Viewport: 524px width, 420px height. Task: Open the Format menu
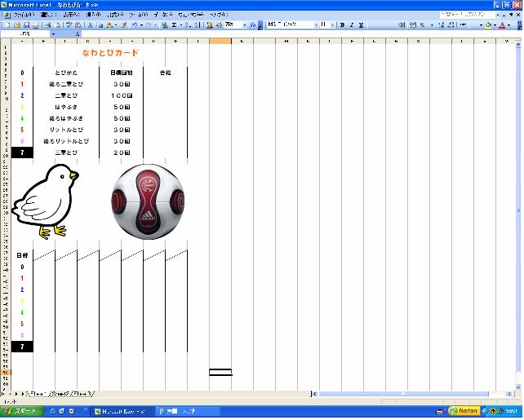(115, 15)
